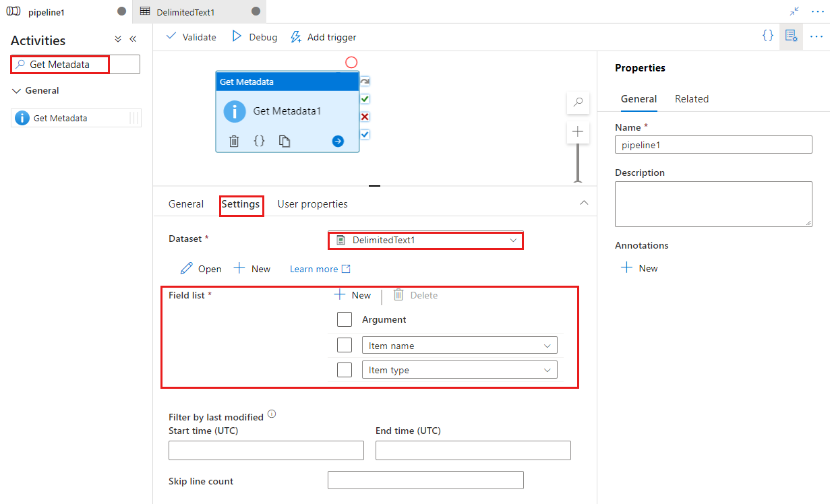
Task: Open code braces icon on Get Metadata1 activity
Action: (x=258, y=141)
